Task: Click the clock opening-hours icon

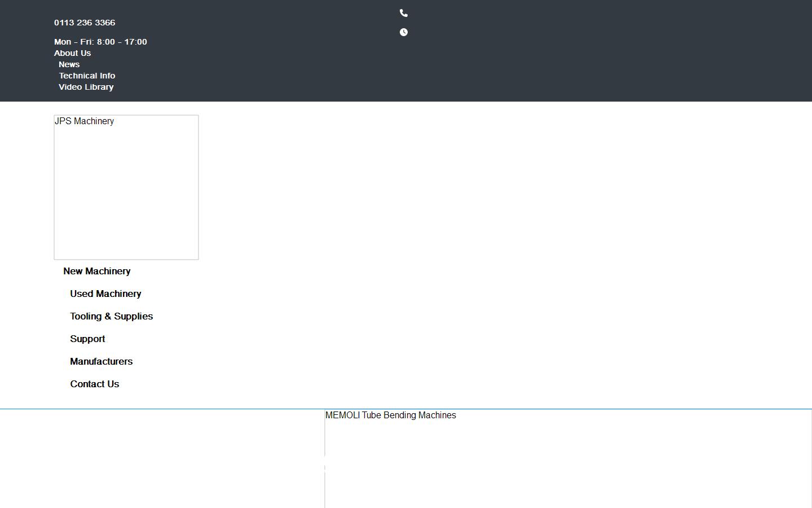Action: point(403,32)
